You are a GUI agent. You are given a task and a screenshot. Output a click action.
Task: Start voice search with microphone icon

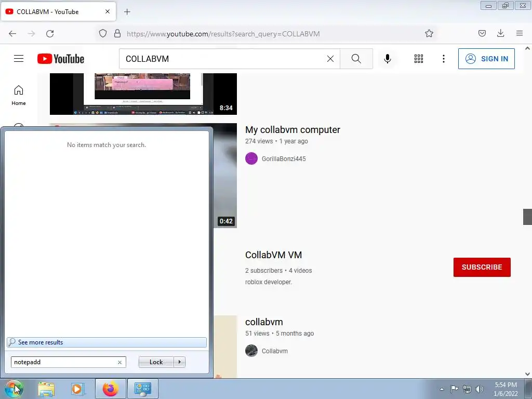click(388, 59)
